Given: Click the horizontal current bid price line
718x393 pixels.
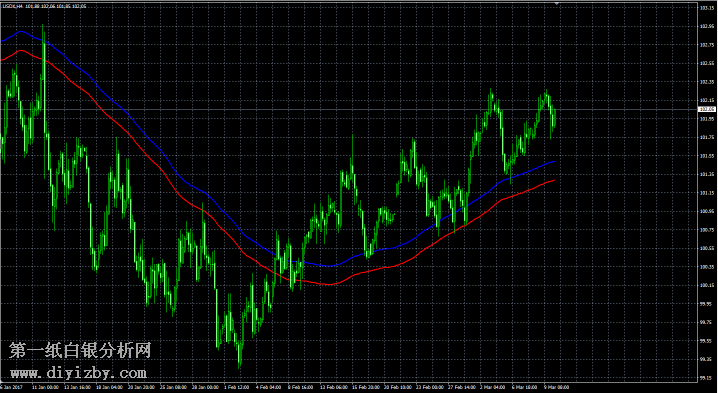Looking at the screenshot, I should (348, 109).
